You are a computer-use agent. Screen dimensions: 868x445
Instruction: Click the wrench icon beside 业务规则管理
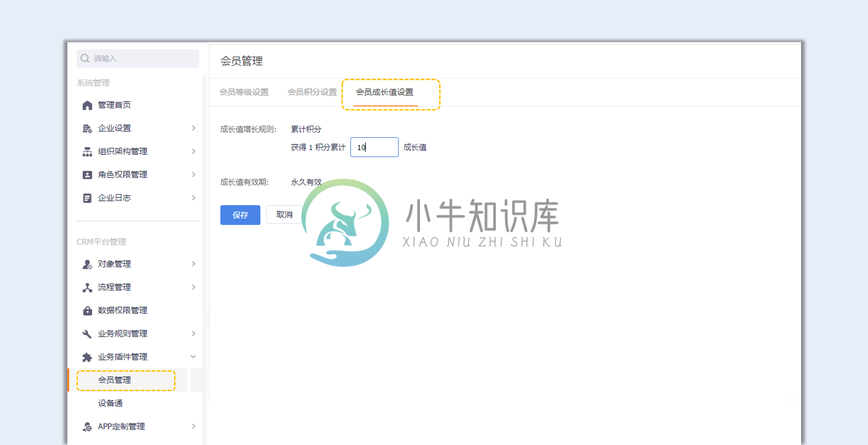click(x=87, y=334)
